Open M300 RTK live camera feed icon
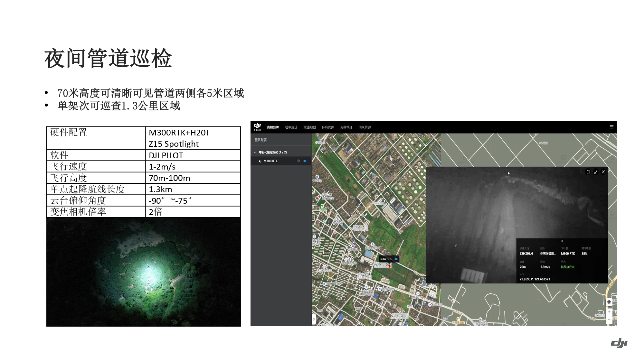The width and height of the screenshot is (644, 362). point(305,161)
